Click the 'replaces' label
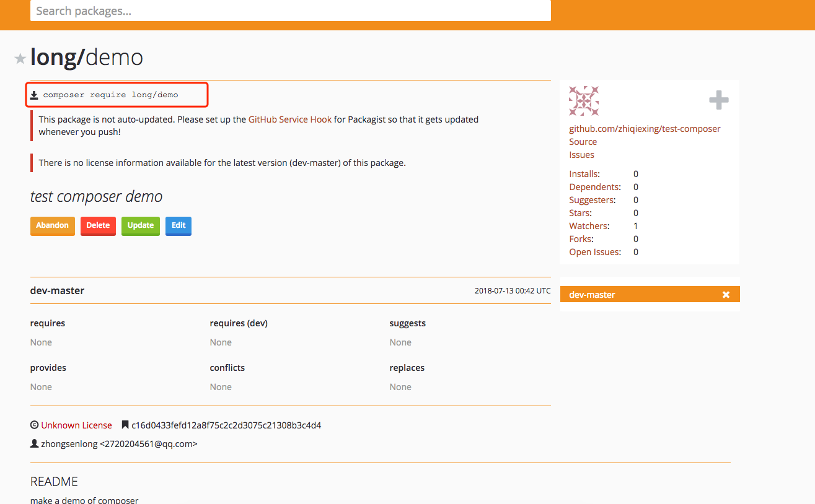The height and width of the screenshot is (504, 815). tap(407, 368)
